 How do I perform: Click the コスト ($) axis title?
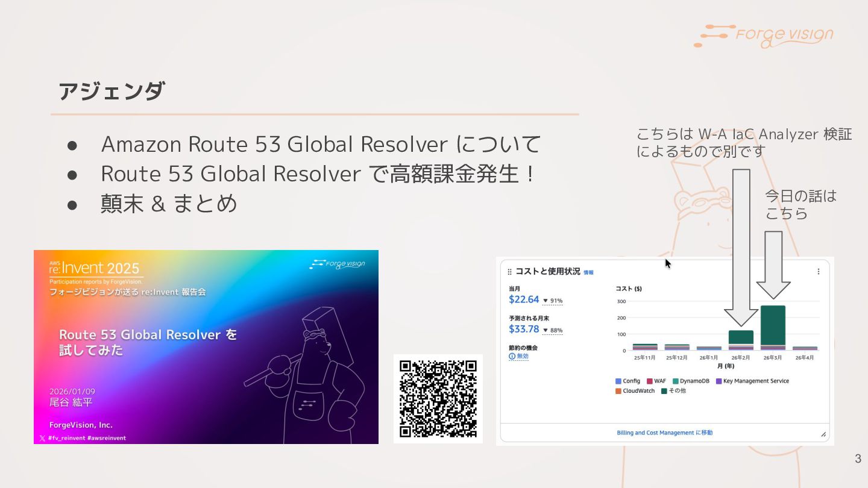[629, 289]
